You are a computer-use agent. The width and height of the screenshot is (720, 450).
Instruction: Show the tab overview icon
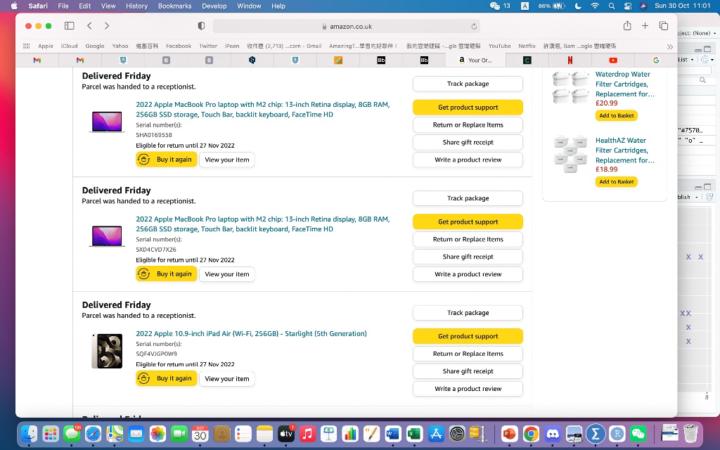(664, 26)
